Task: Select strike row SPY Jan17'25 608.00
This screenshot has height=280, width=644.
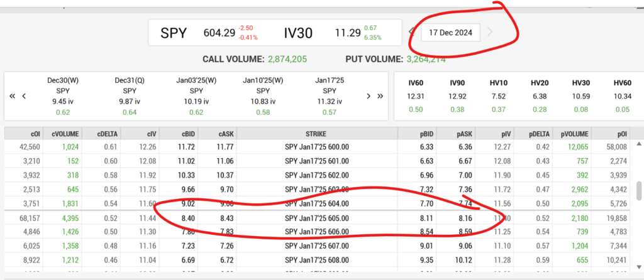Action: pyautogui.click(x=317, y=260)
